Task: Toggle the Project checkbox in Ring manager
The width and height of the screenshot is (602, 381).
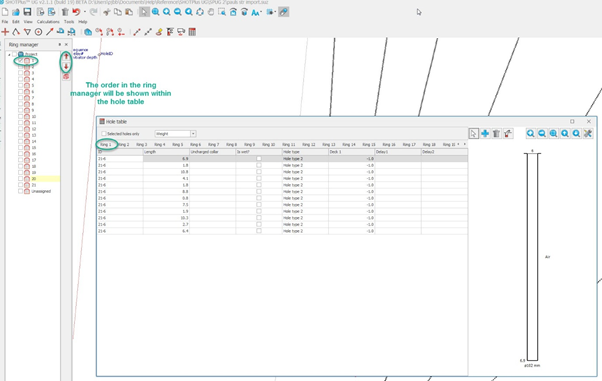Action: pos(14,54)
